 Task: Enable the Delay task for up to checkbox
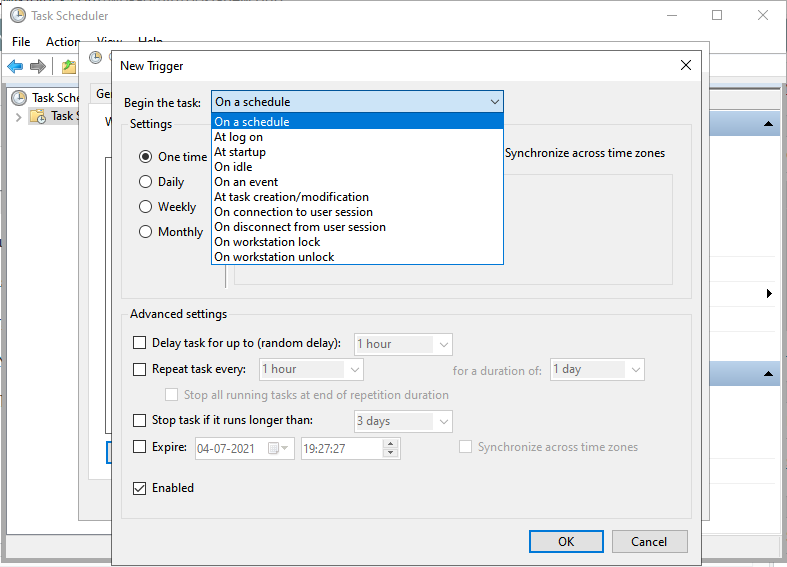[x=140, y=343]
